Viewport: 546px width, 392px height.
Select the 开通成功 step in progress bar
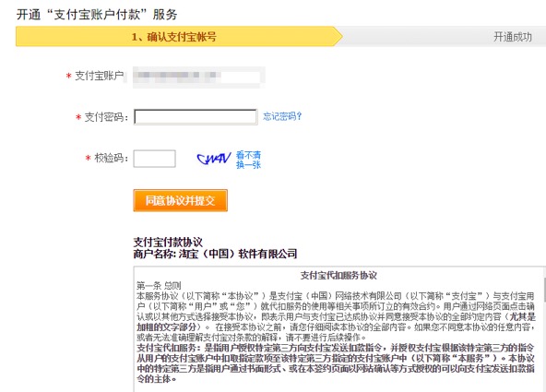512,37
